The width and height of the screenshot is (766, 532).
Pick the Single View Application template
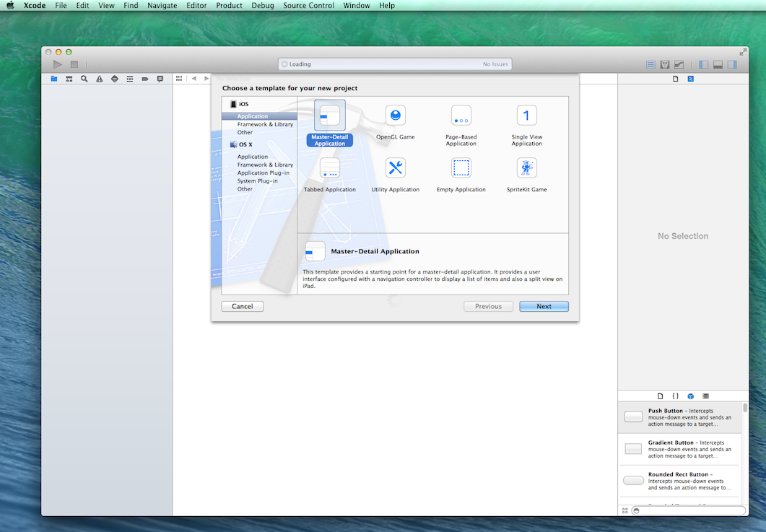tap(526, 126)
